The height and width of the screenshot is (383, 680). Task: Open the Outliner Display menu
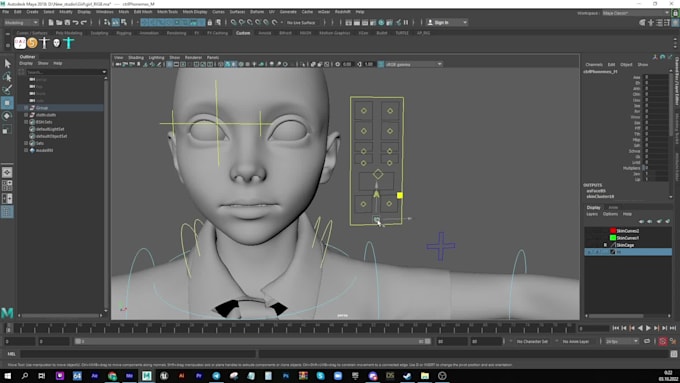pyautogui.click(x=26, y=63)
